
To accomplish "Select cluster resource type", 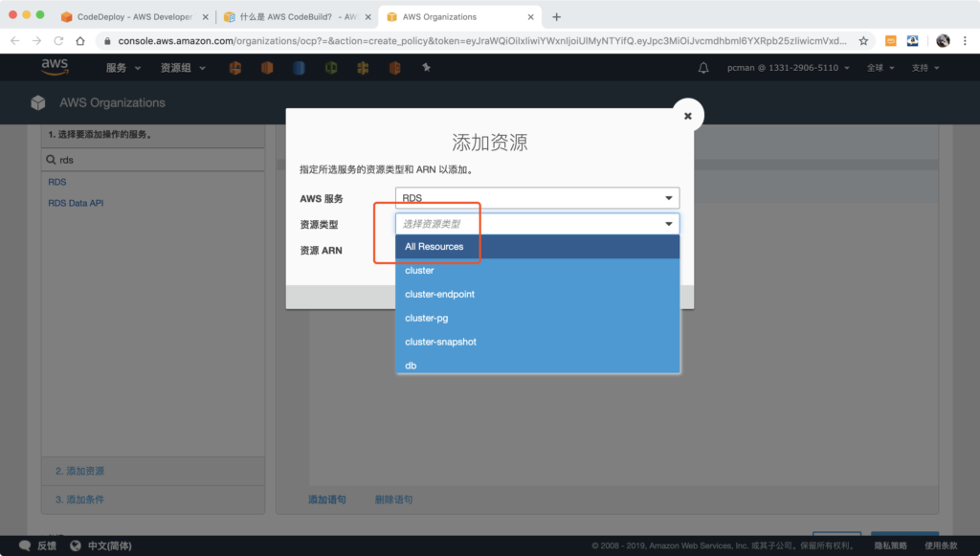I will click(x=537, y=271).
